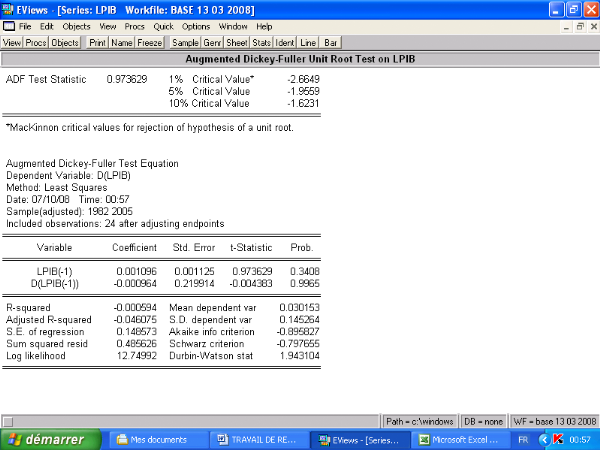Click the Name button

click(x=122, y=42)
